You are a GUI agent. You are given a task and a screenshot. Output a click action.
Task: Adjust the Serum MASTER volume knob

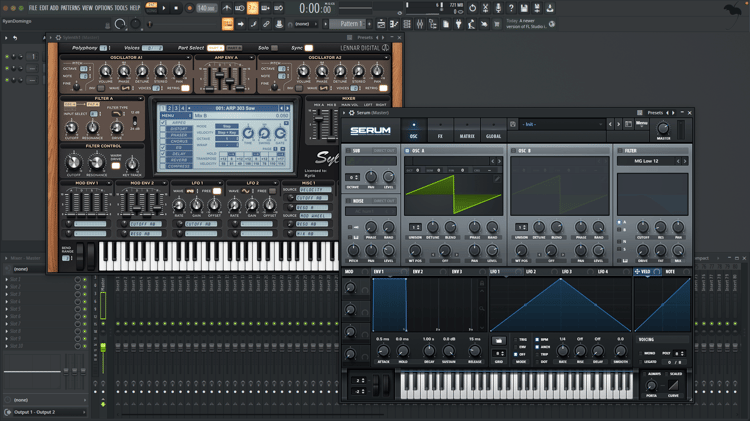click(663, 128)
